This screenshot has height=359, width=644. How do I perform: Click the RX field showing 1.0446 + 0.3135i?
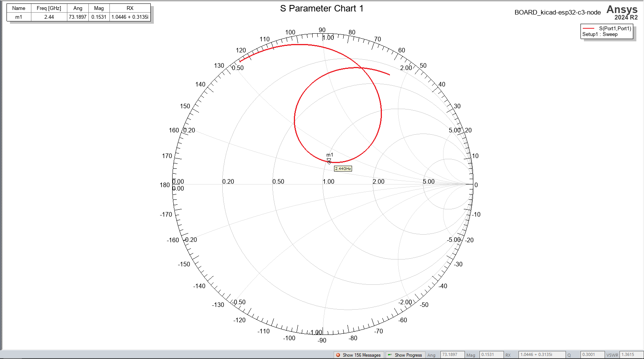542,354
